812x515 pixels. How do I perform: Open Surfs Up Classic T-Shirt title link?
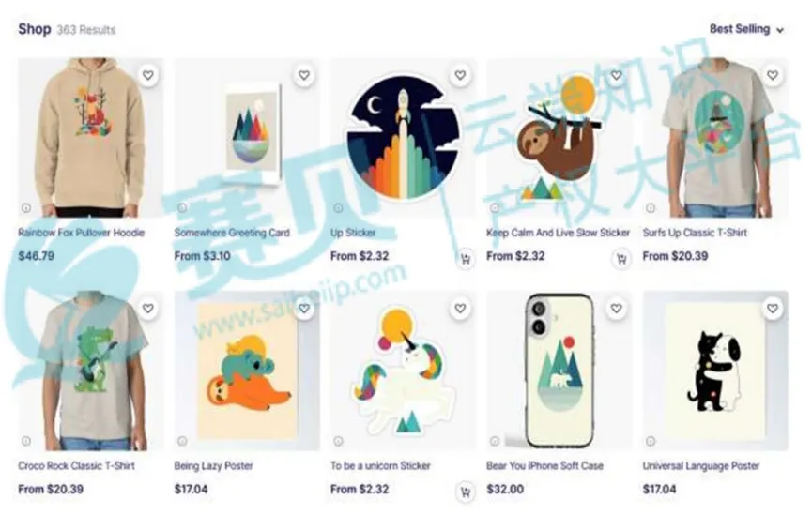tap(695, 233)
